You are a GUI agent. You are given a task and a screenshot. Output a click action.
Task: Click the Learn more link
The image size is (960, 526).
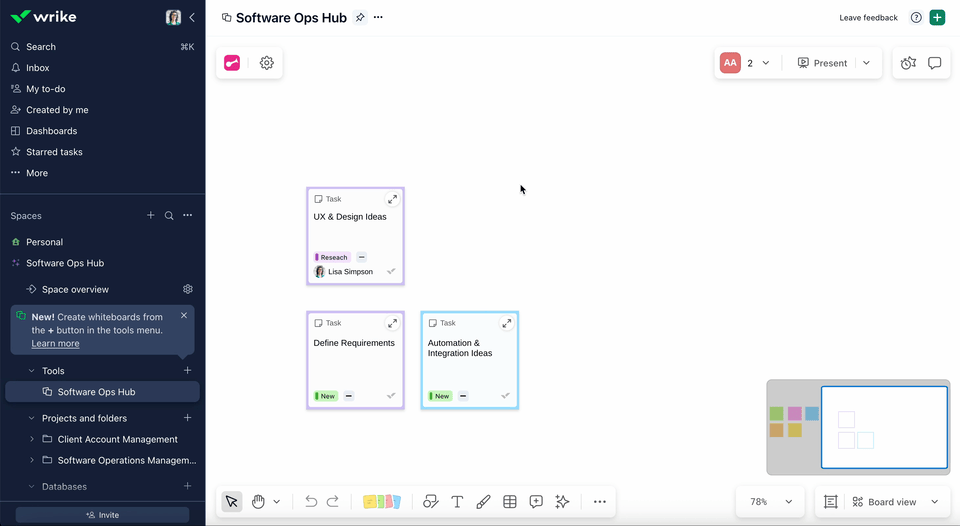click(x=55, y=344)
